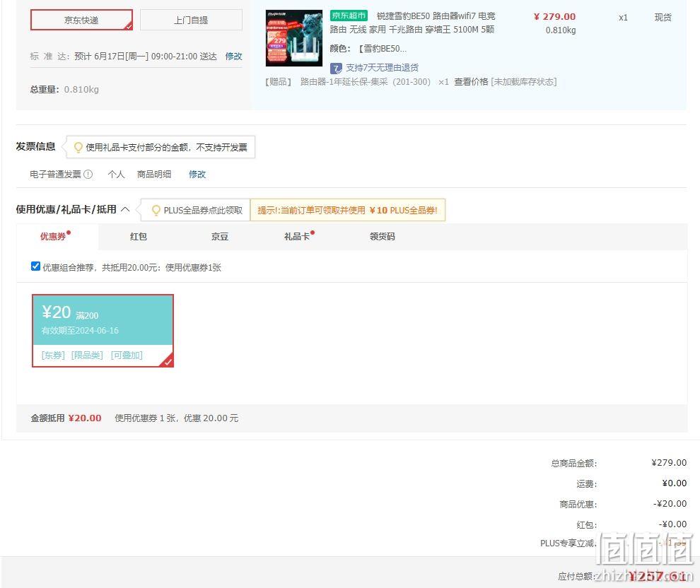Click the 商品明细 invoice content text

154,175
